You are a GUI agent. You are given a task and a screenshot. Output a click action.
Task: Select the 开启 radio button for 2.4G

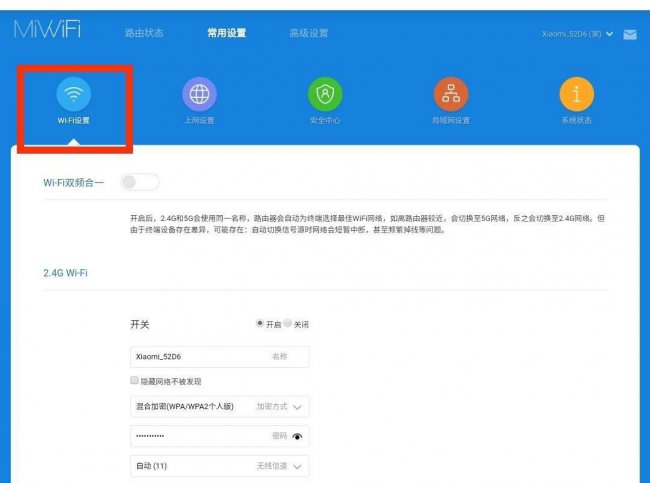click(260, 323)
